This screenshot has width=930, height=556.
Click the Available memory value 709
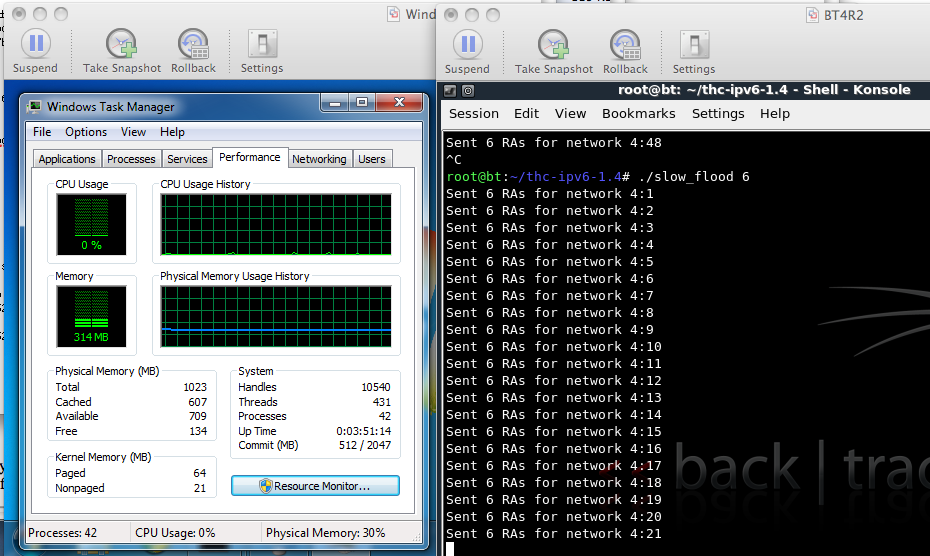(x=198, y=417)
